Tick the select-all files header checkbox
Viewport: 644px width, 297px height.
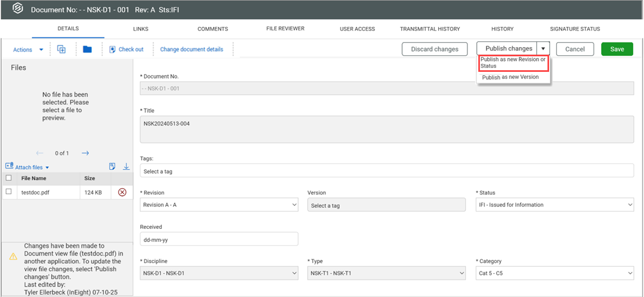point(9,178)
